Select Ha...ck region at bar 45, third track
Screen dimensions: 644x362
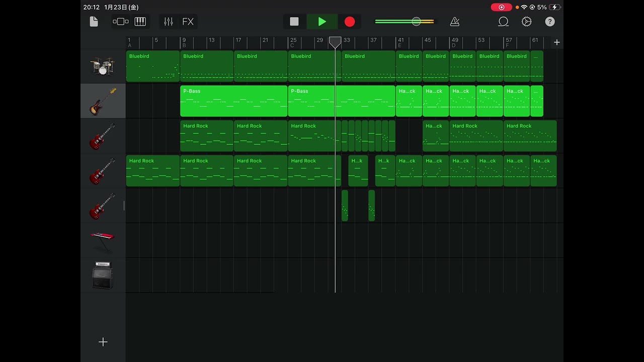click(436, 136)
